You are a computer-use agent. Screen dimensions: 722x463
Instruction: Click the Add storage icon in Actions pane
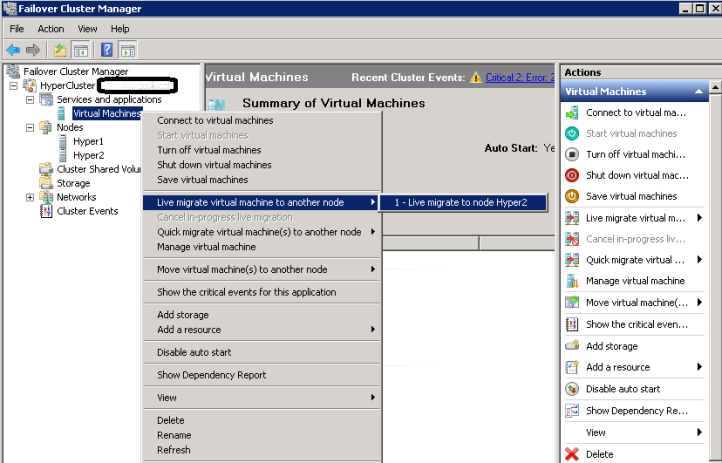pos(572,346)
